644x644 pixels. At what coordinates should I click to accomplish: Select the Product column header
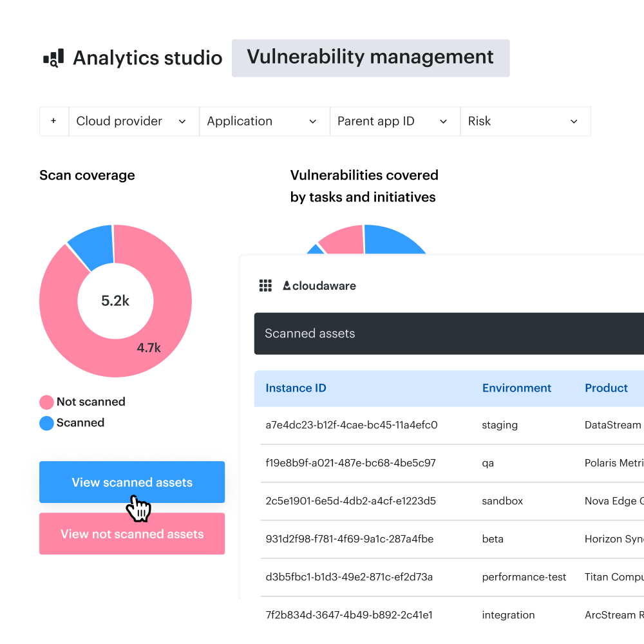coord(606,388)
